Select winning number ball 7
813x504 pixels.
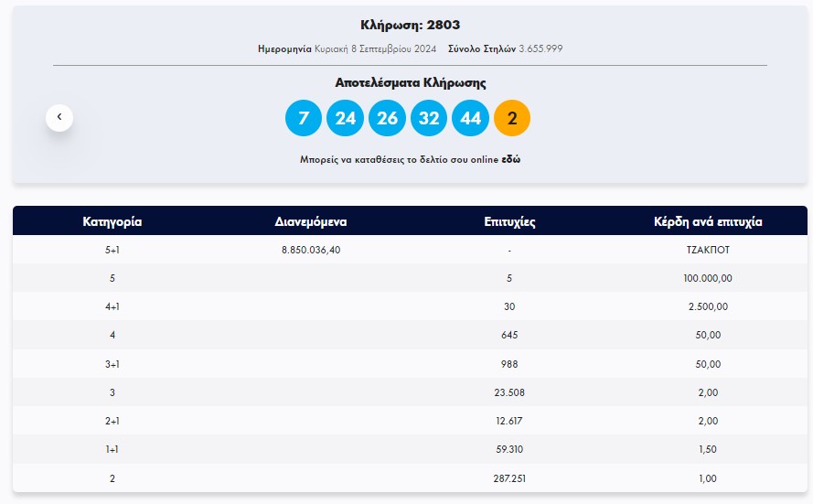(x=304, y=118)
